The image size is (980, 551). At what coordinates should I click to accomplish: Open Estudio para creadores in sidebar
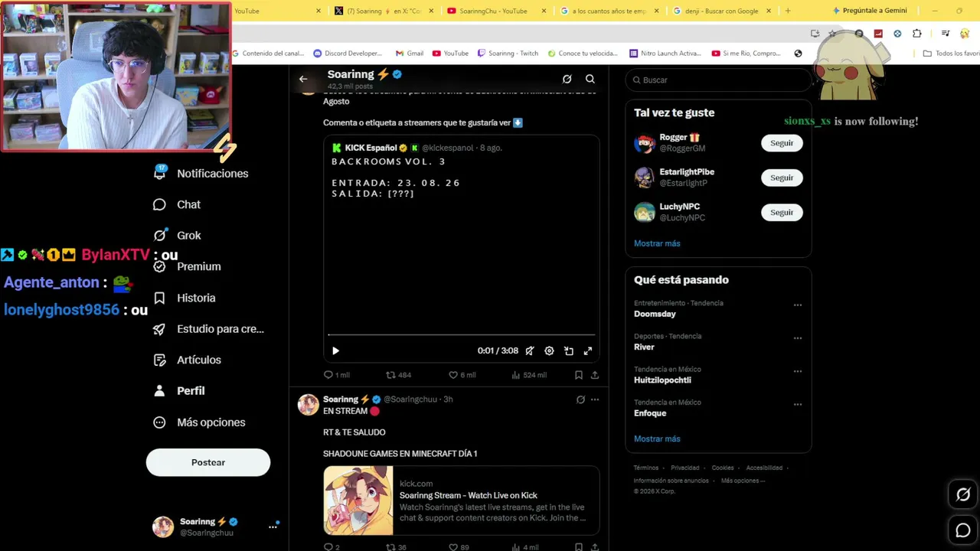[208, 329]
